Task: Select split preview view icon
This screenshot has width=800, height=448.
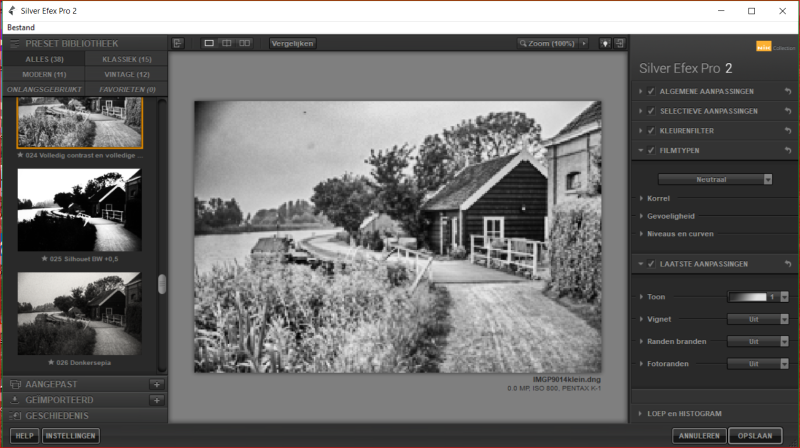Action: 227,43
